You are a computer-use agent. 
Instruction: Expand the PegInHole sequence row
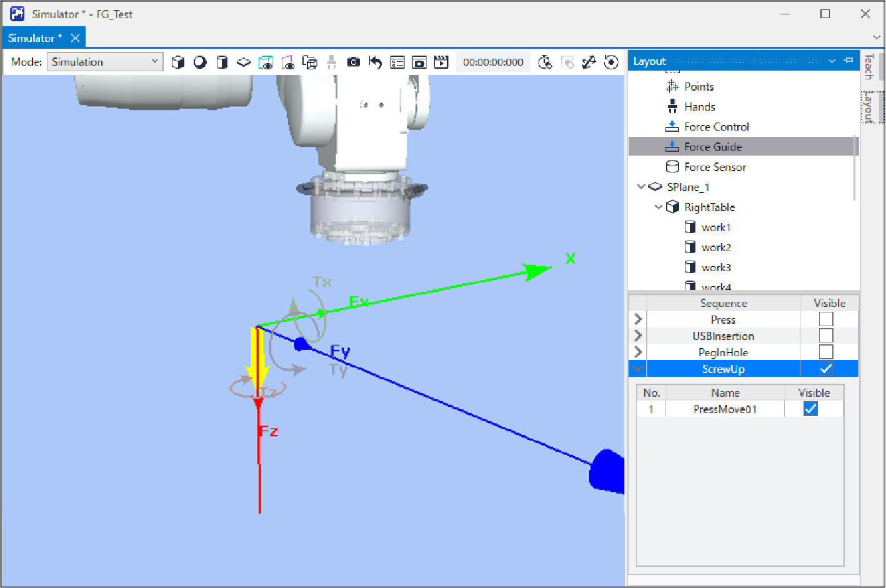pos(638,352)
